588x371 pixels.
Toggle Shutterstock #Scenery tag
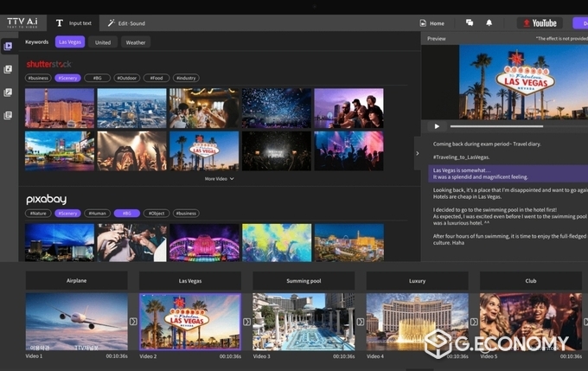[x=67, y=78]
